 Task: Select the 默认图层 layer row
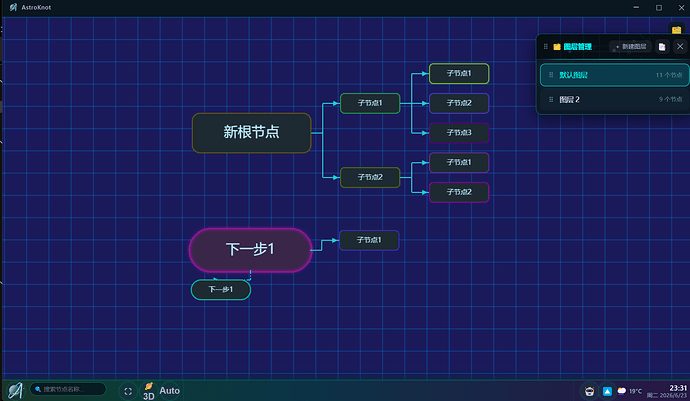[614, 75]
